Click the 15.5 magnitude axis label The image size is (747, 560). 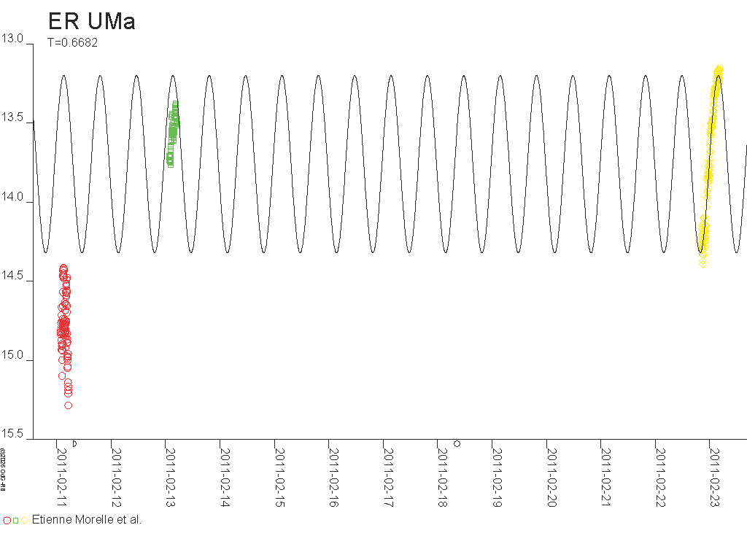tap(12, 433)
